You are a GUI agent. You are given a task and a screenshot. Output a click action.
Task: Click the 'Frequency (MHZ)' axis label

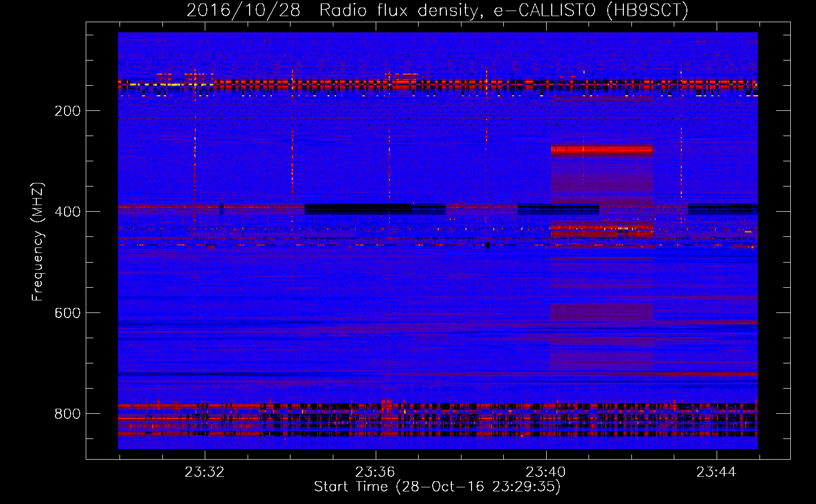pos(37,242)
